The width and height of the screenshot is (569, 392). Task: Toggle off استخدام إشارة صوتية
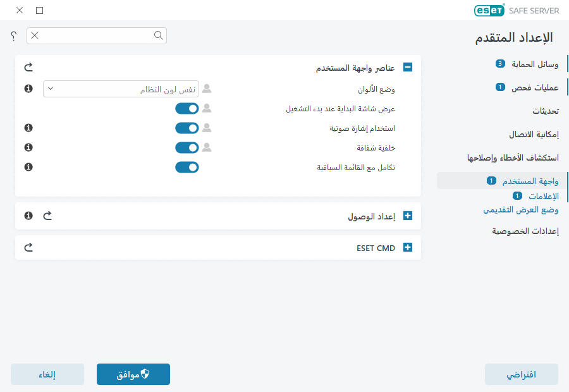(187, 128)
